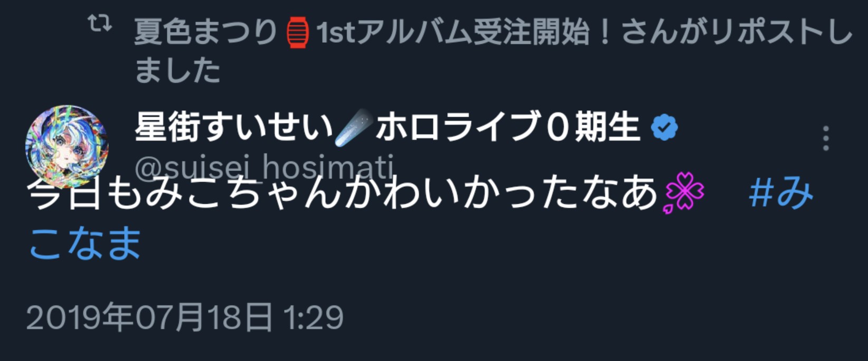Open reposter 夏色まつり's profile name
This screenshot has width=868, height=361.
coord(205,33)
